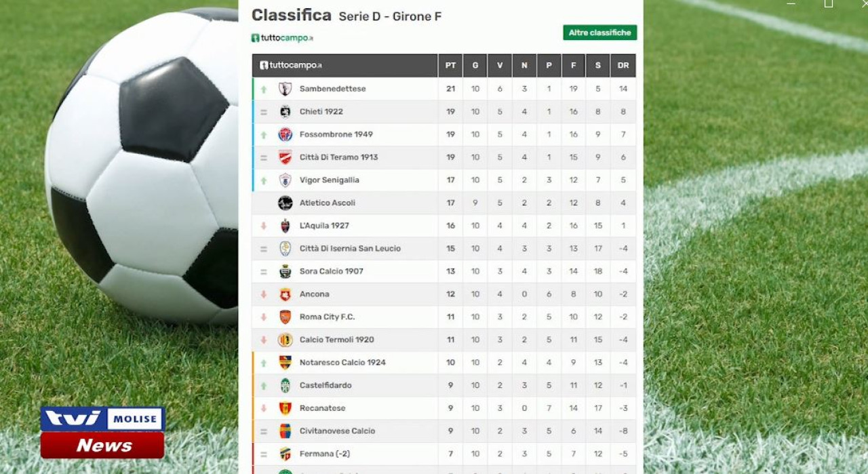
Task: Click the Notaresco Calcio 1924 team name
Action: tap(342, 363)
